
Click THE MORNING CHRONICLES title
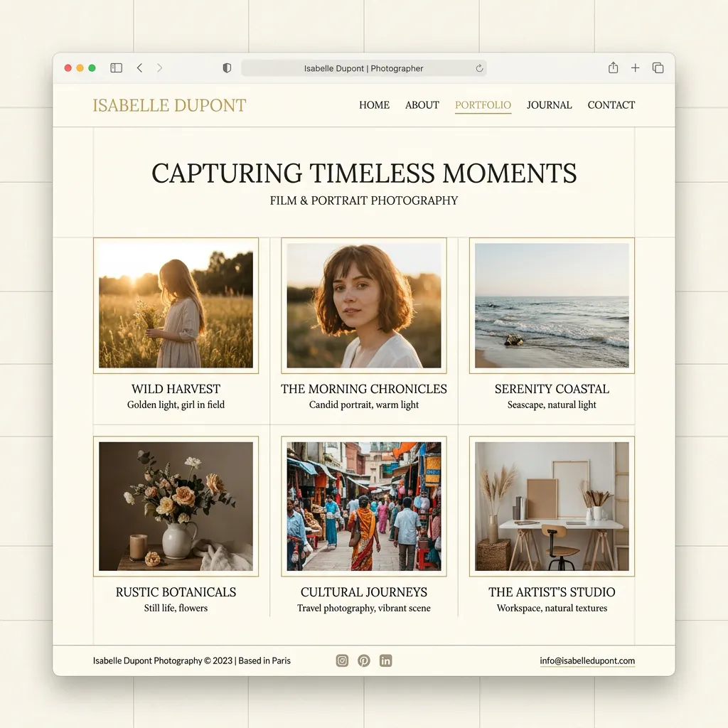364,389
